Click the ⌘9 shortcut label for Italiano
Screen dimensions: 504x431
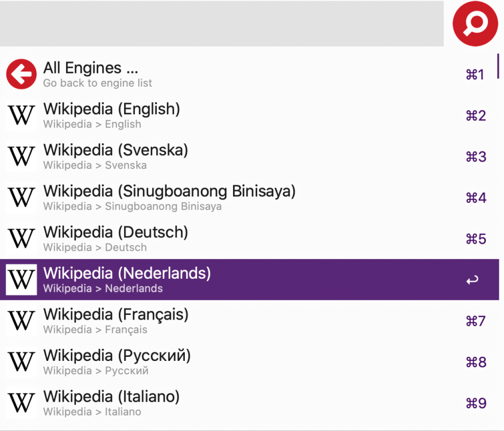coord(476,403)
